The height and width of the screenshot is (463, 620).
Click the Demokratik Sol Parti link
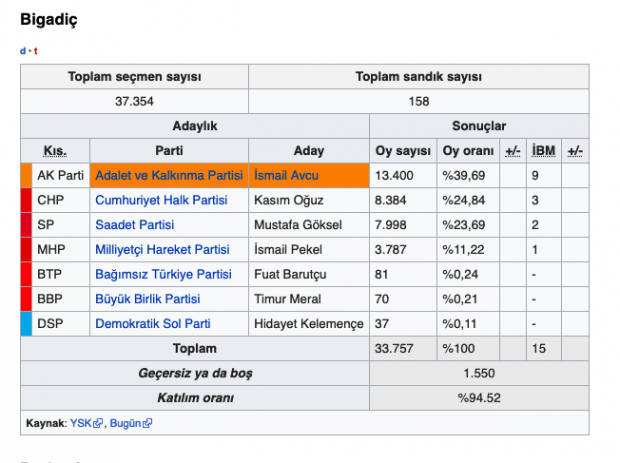[x=152, y=324]
